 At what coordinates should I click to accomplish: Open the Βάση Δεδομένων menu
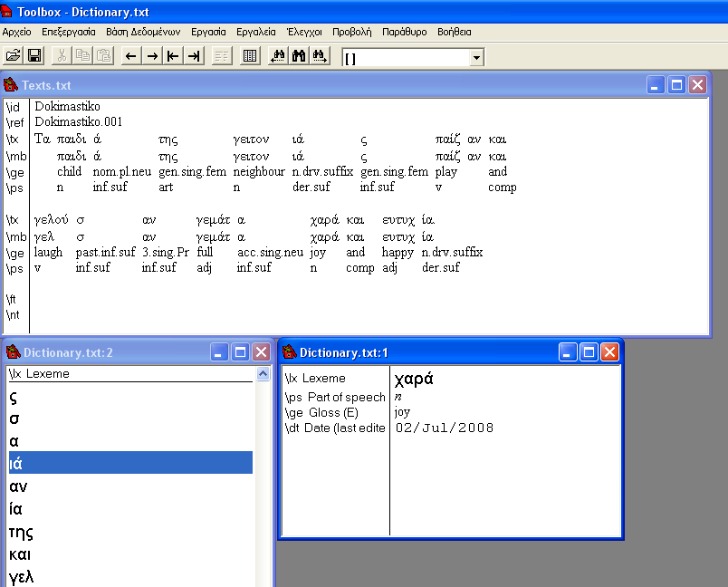pos(143,32)
